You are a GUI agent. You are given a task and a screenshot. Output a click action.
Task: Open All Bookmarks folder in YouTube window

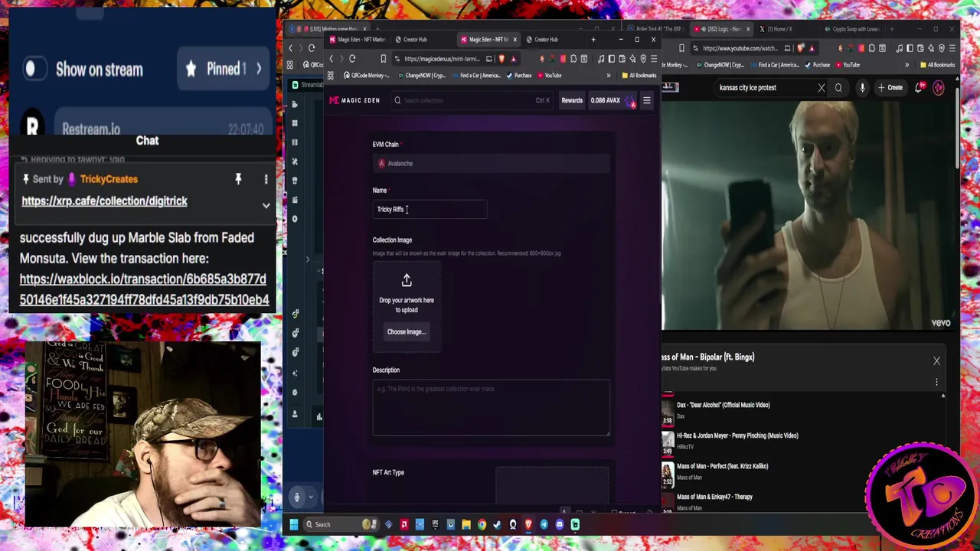tap(939, 65)
